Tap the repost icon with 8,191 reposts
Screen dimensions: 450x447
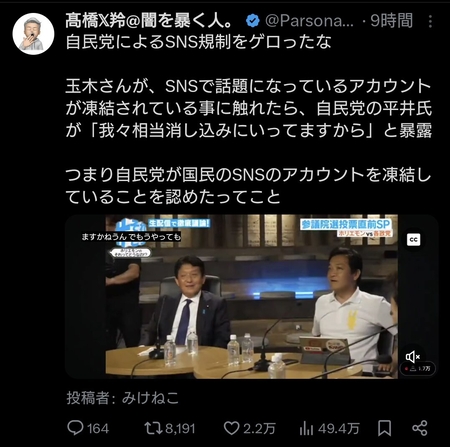pyautogui.click(x=153, y=428)
